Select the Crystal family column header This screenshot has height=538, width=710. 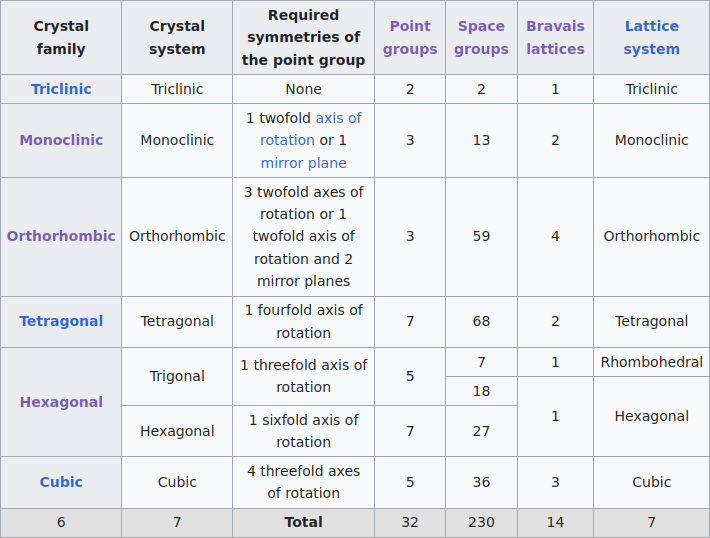pos(61,37)
